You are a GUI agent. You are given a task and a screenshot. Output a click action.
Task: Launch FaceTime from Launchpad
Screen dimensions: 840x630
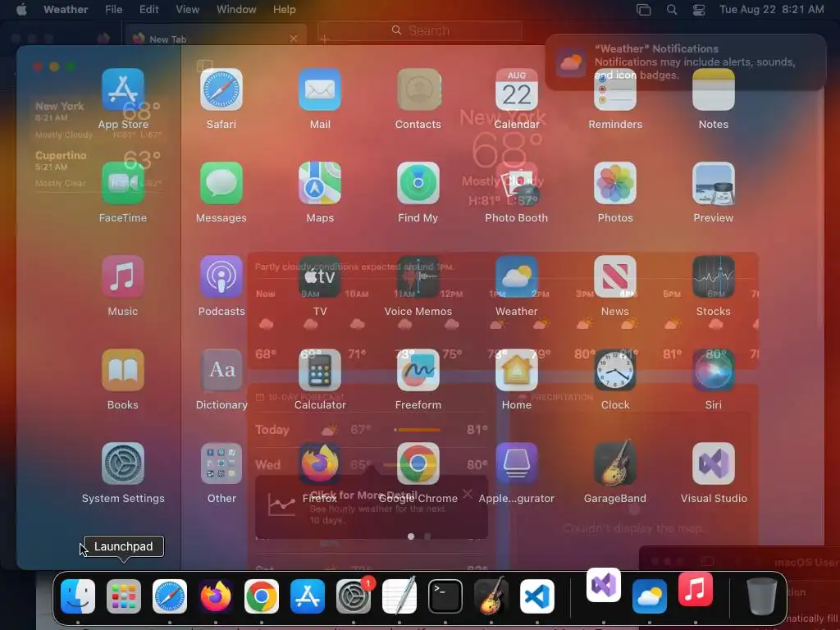tap(123, 183)
